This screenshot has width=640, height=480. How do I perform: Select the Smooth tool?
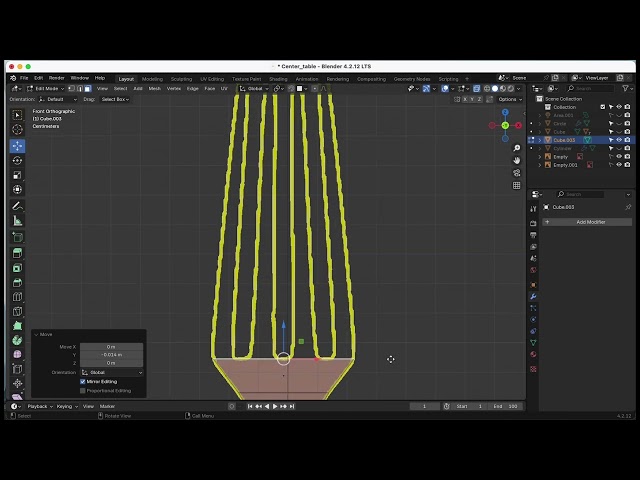click(17, 354)
